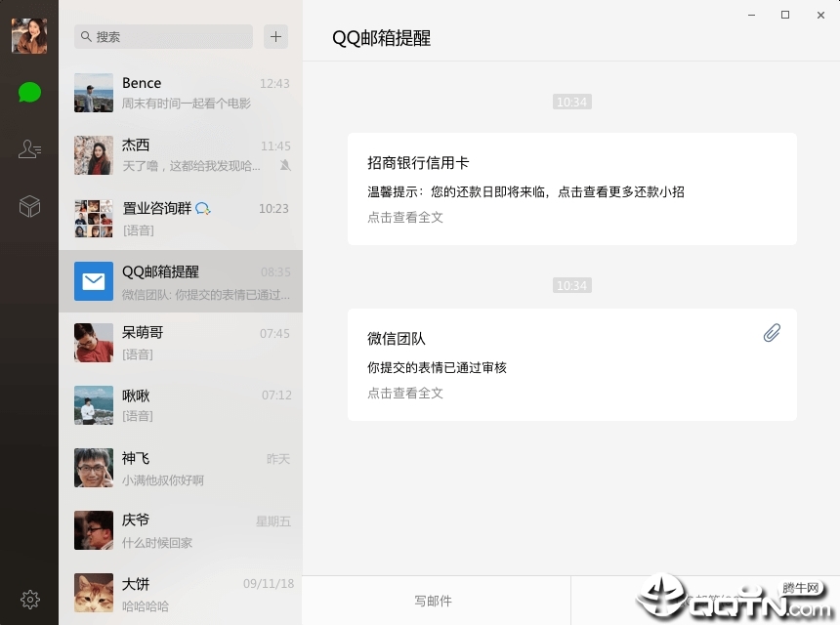The width and height of the screenshot is (840, 625).
Task: Click the QQ邮箱提醒 header title
Action: [382, 38]
